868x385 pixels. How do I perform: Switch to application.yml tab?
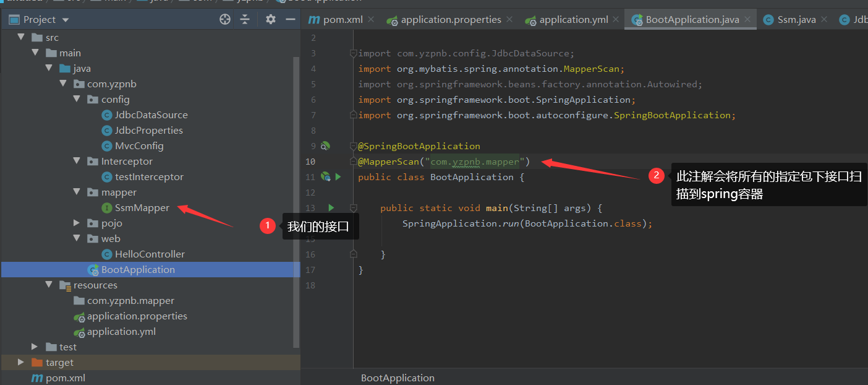(567, 19)
